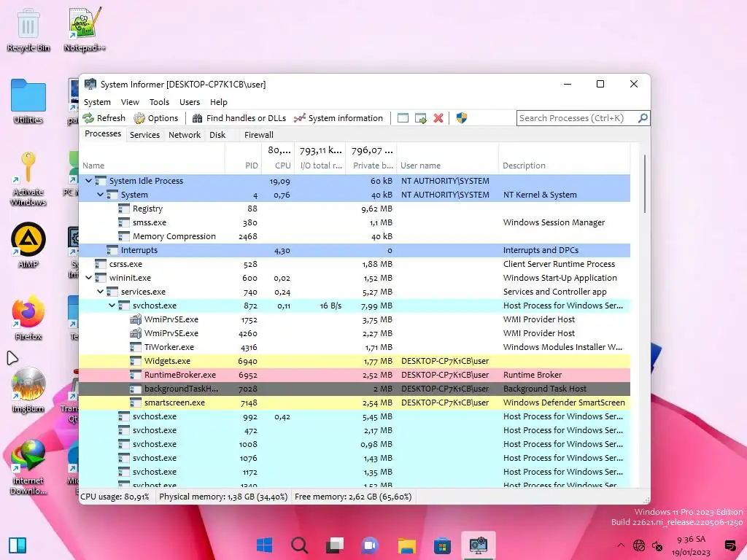Select svchost.exe with PID 1076

click(355, 458)
